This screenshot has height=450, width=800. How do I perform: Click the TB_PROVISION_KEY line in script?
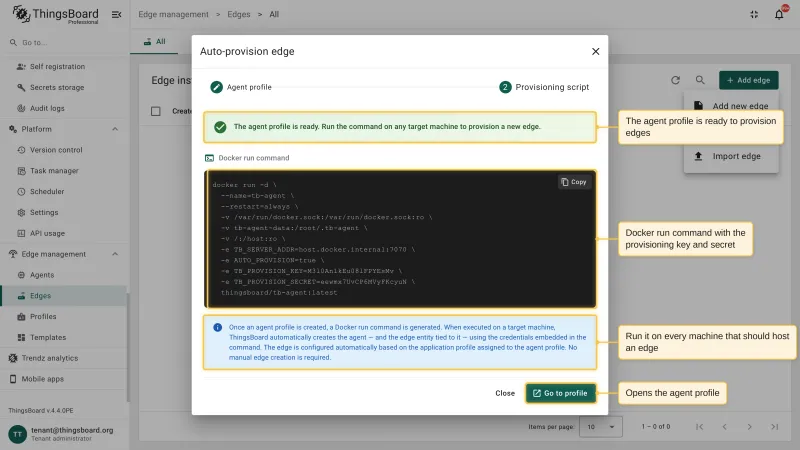pos(312,271)
